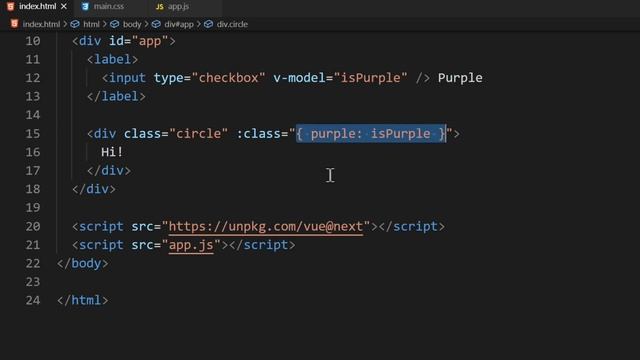Click the HTML file icon in breadcrumb
The height and width of the screenshot is (360, 640).
15,24
